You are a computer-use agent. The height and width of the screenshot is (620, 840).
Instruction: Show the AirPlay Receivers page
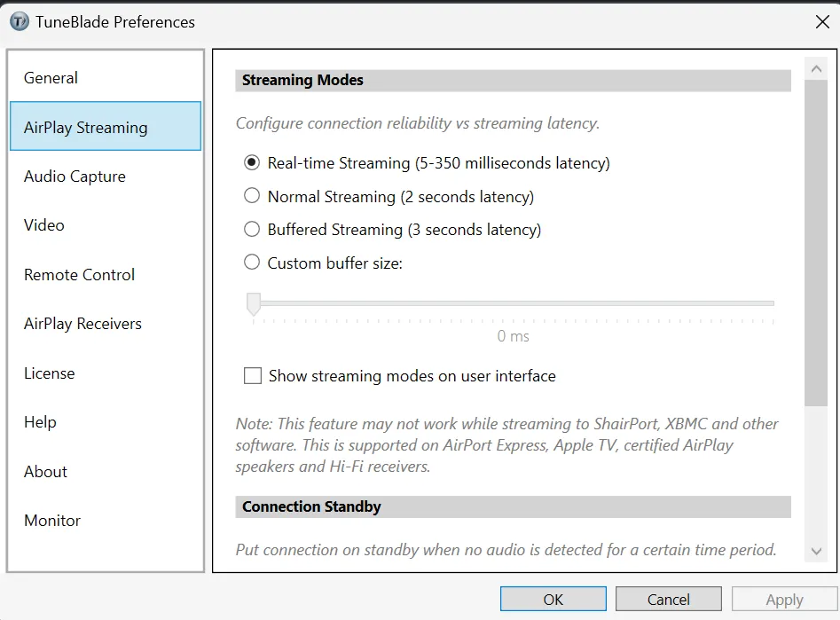click(x=106, y=324)
